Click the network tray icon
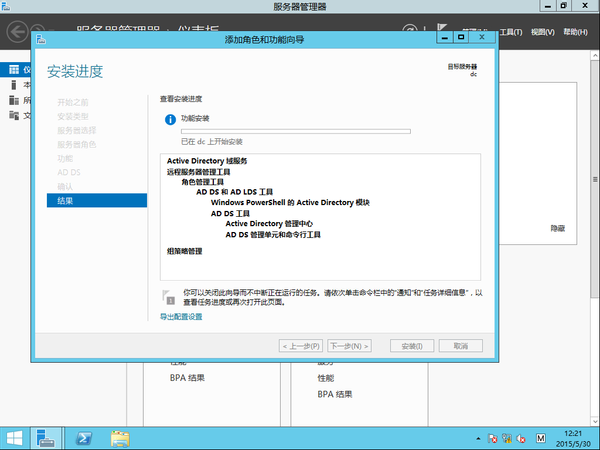600x450 pixels. click(x=507, y=439)
